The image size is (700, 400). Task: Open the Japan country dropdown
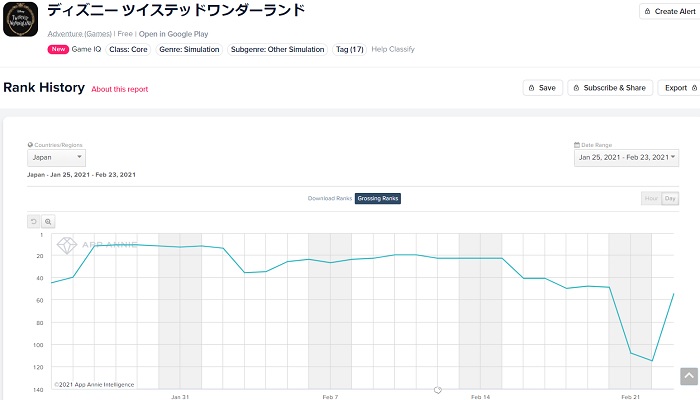56,158
